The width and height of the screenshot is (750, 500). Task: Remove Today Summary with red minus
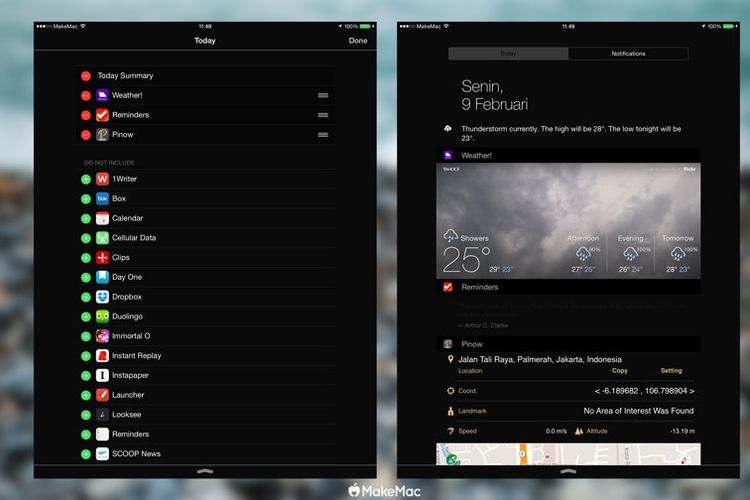pyautogui.click(x=86, y=76)
